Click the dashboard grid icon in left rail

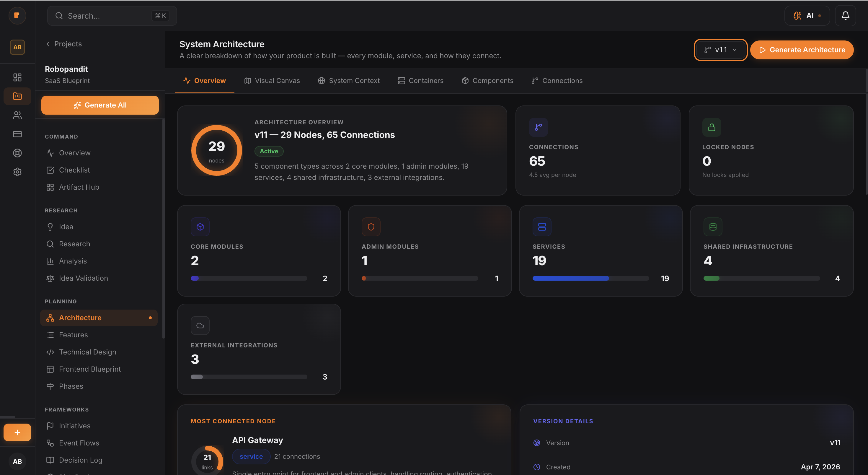point(17,77)
